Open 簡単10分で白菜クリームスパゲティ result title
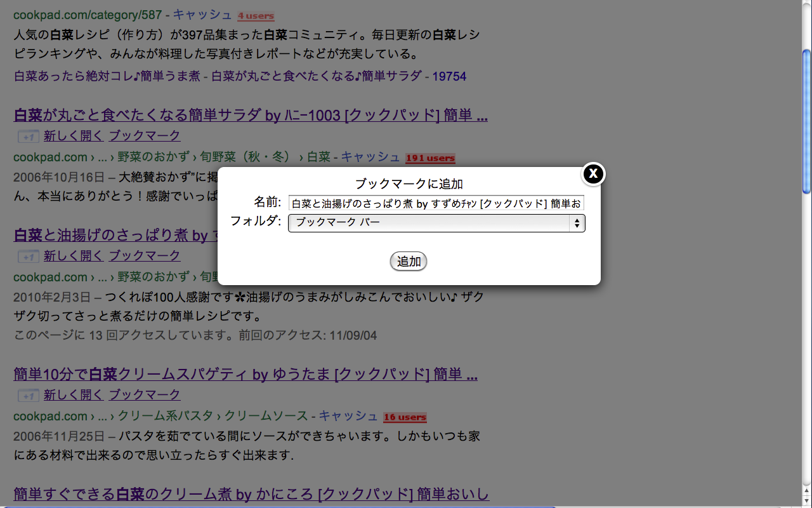Screen dimensions: 812x508 tap(246, 374)
